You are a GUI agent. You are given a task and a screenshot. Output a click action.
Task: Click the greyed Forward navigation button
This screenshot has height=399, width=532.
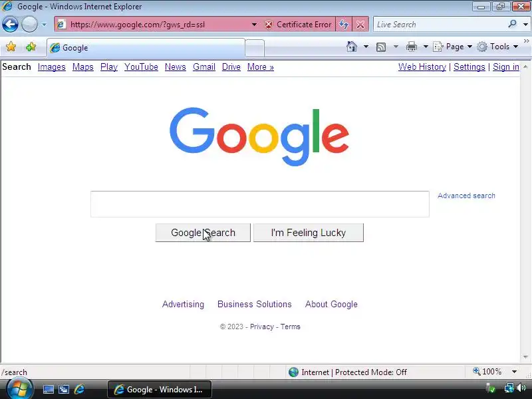coord(29,25)
